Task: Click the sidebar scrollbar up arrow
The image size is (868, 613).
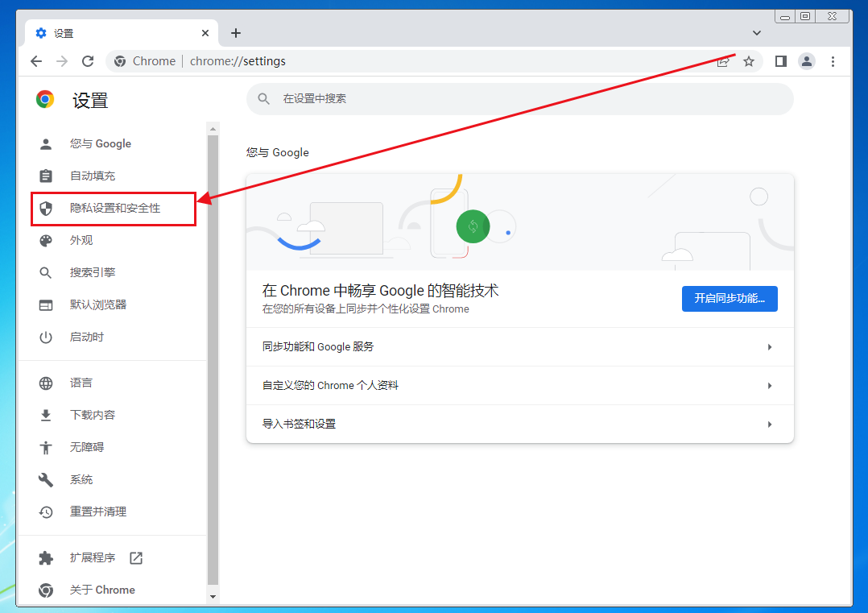Action: pos(213,129)
